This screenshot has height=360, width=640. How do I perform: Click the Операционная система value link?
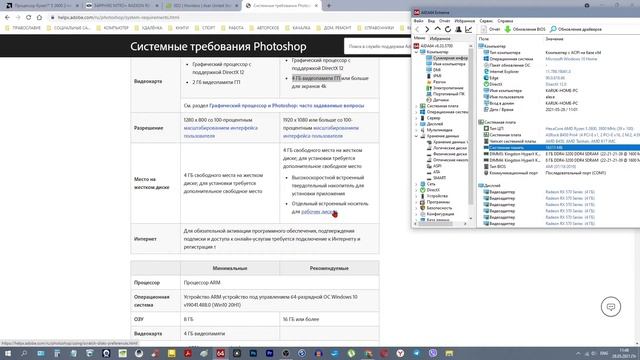571,59
